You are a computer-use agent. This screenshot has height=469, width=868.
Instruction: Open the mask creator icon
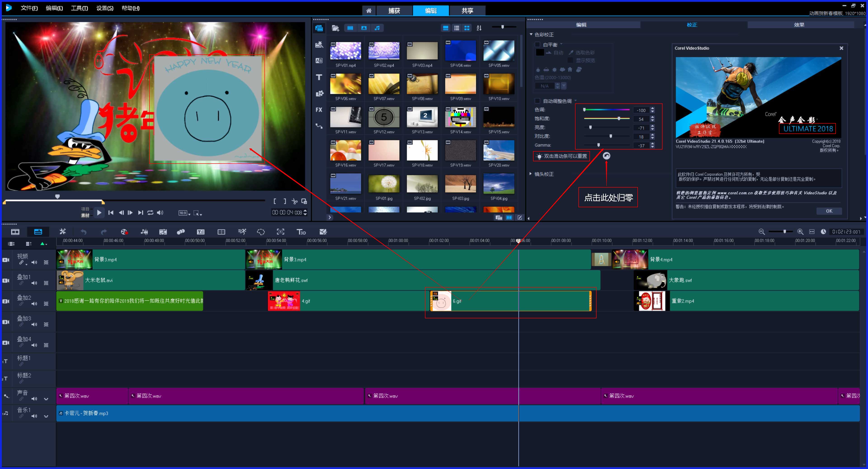[261, 232]
